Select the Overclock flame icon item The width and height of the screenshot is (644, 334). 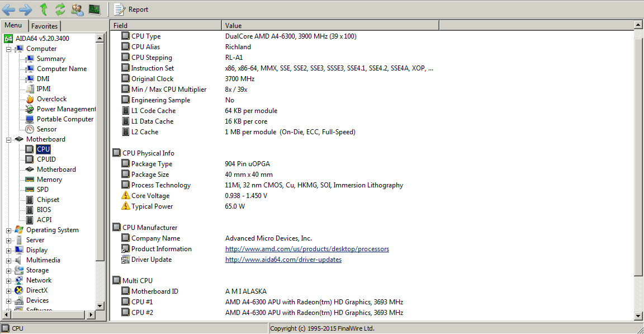[x=51, y=99]
